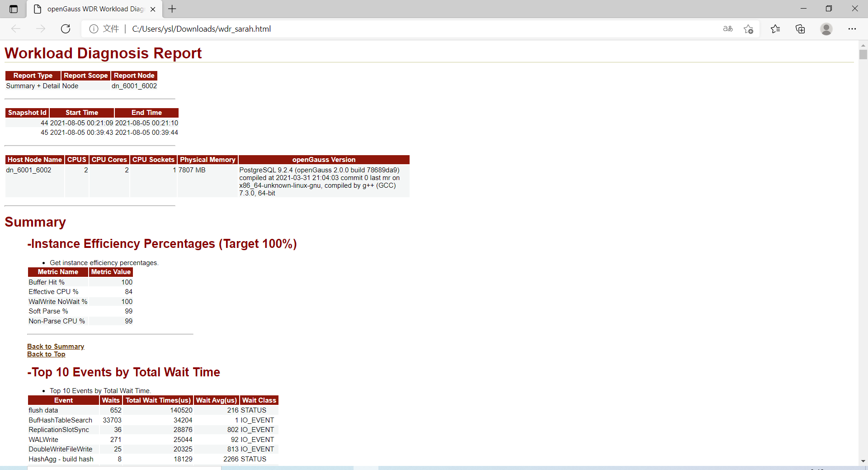
Task: Click the openGauss Version column header
Action: pyautogui.click(x=324, y=160)
